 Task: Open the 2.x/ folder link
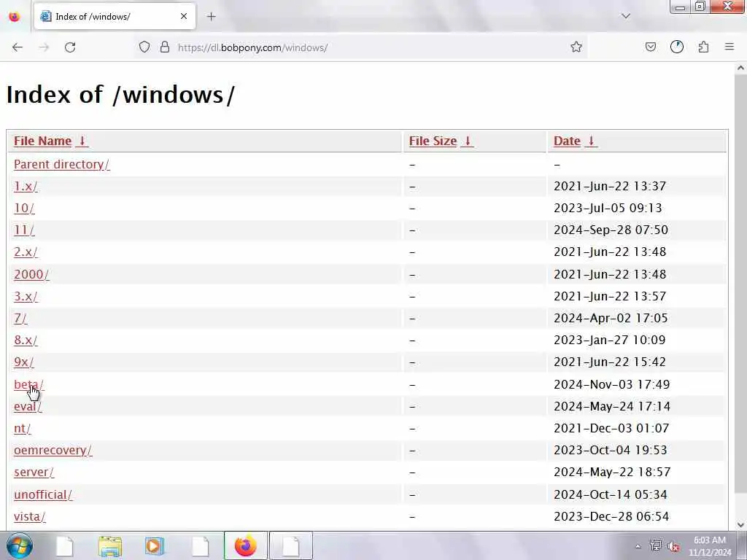26,252
